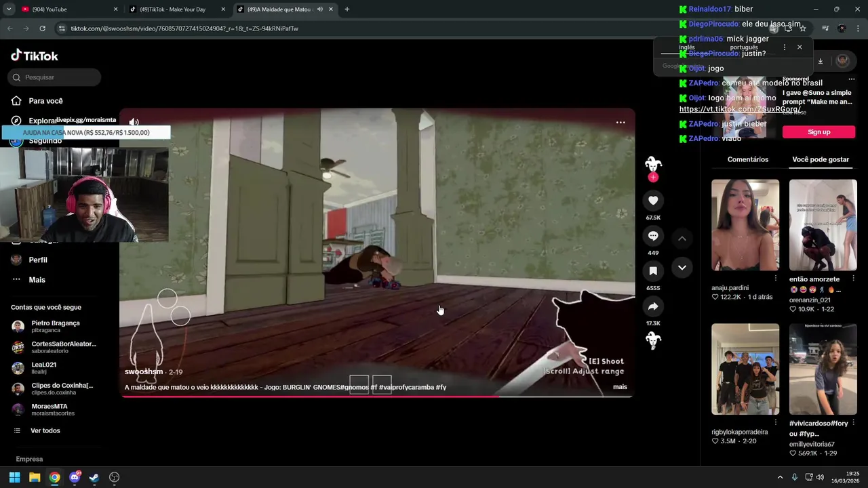
Task: Open the sponsored ad's three-dot menu
Action: point(852,79)
